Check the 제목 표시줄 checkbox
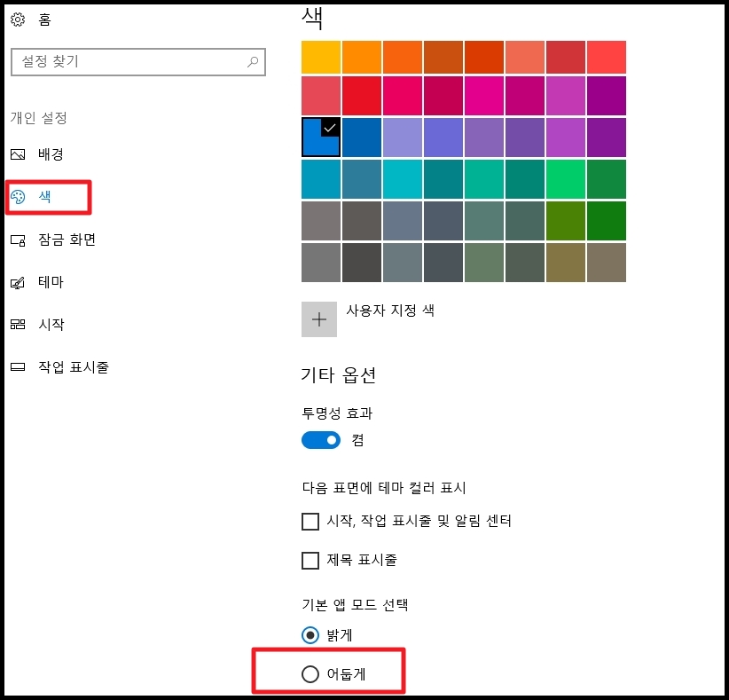729x700 pixels. click(x=310, y=561)
